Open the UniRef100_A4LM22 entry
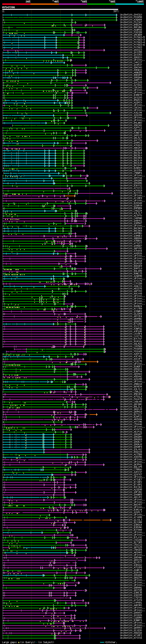146x644 pixels. pos(131,344)
